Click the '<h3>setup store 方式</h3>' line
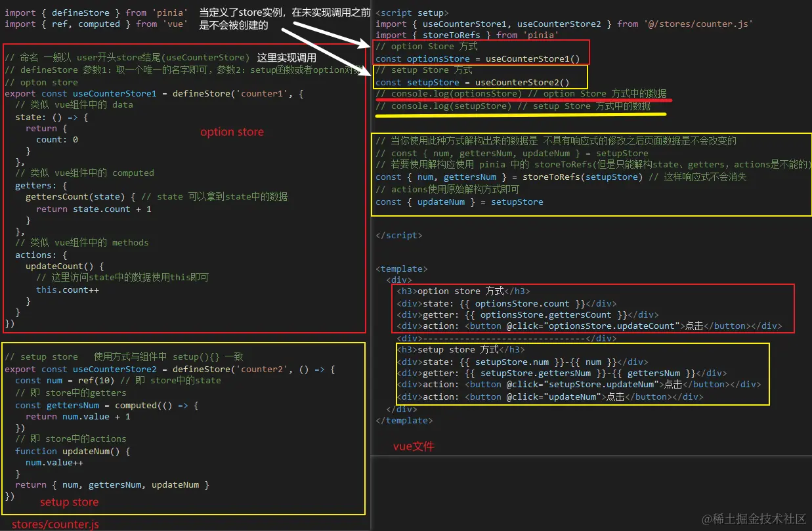Viewport: 812px width, 531px height. [x=460, y=350]
